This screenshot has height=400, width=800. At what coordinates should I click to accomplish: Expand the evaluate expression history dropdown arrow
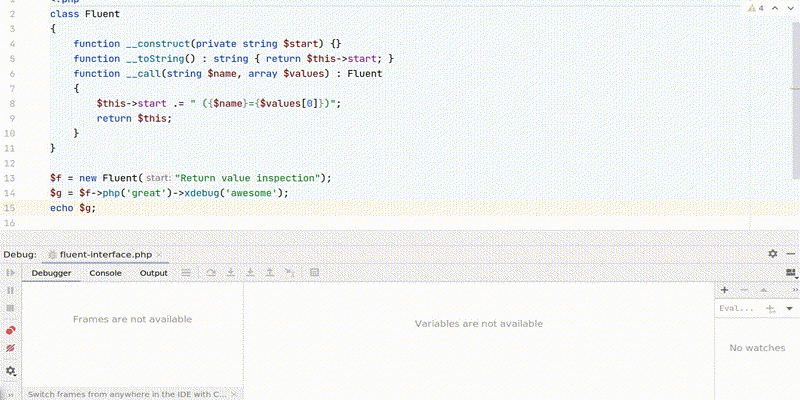791,309
